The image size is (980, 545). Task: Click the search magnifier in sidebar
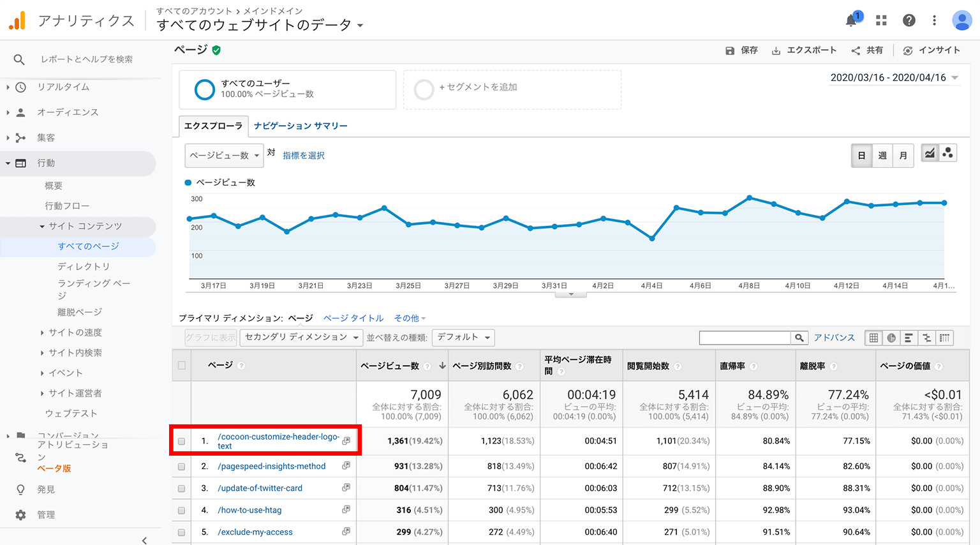coord(19,59)
